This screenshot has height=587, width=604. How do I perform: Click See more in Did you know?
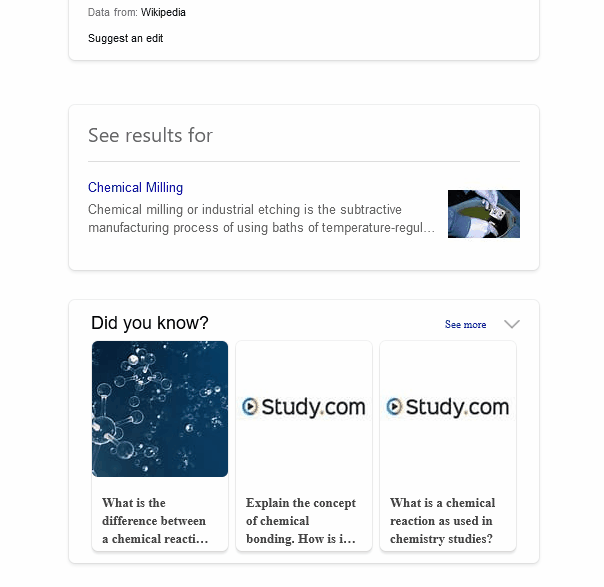pyautogui.click(x=465, y=325)
